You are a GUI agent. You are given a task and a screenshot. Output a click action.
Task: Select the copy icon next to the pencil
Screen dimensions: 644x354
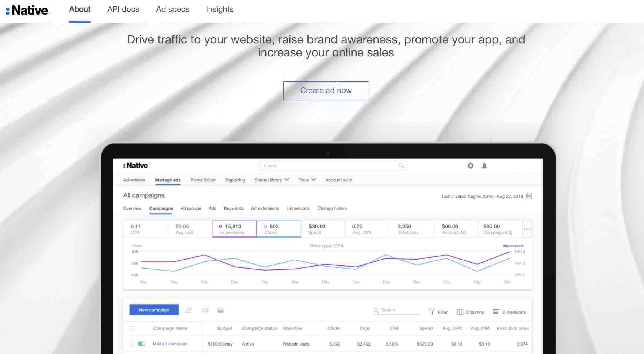click(x=205, y=310)
